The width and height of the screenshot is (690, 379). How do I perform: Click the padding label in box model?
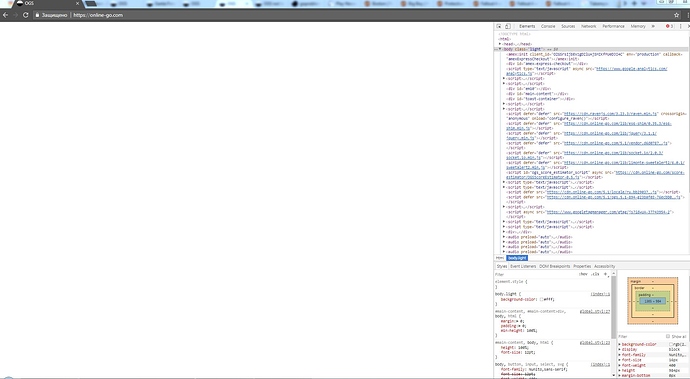tap(644, 295)
